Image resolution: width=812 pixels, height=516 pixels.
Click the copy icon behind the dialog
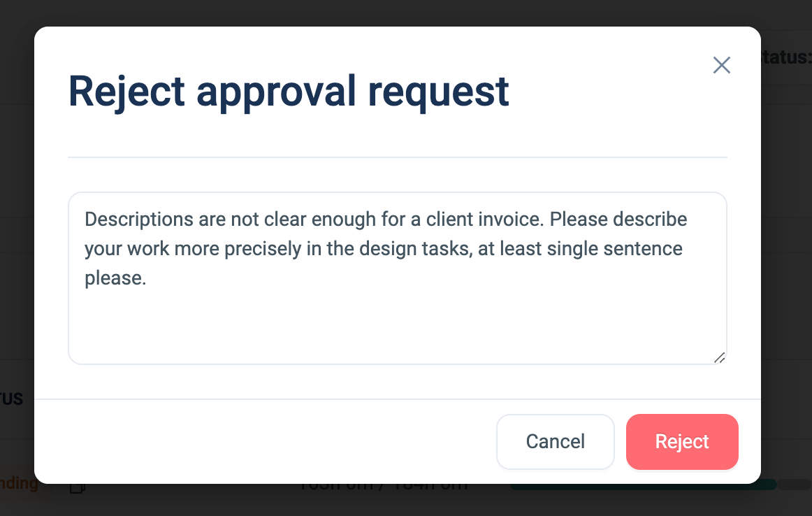[x=77, y=487]
